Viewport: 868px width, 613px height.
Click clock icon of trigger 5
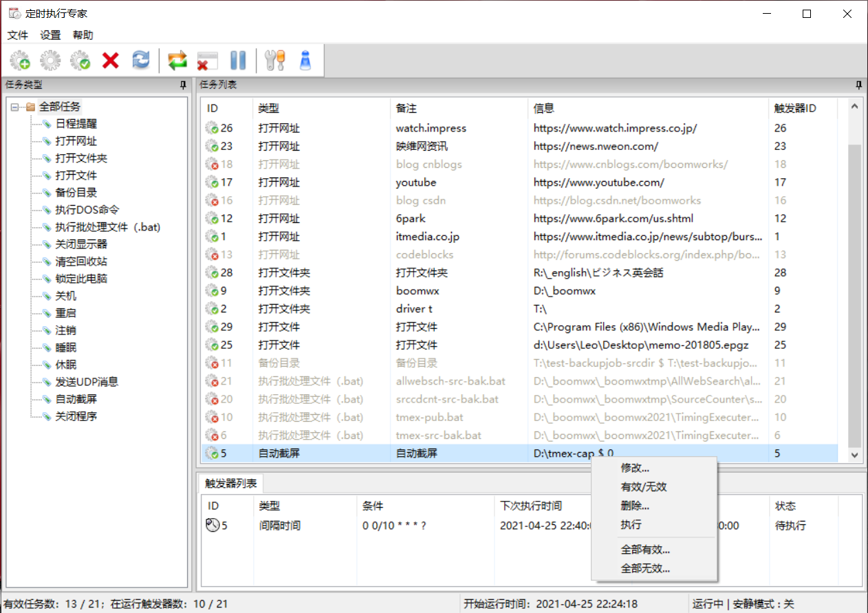click(x=213, y=526)
